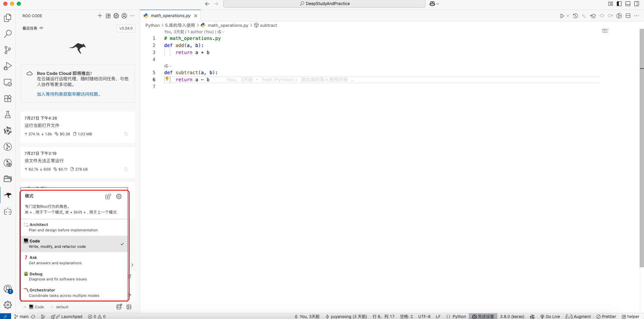Open changes with previous revision icon
The image size is (644, 319).
(593, 16)
